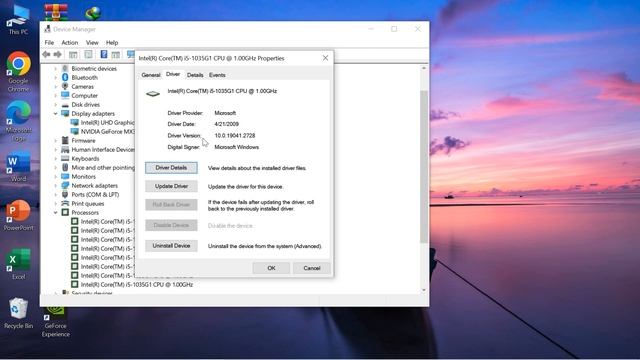
Task: Select the last Intel i5-1035G1 CPU @ 1.00GHz row
Action: (132, 284)
